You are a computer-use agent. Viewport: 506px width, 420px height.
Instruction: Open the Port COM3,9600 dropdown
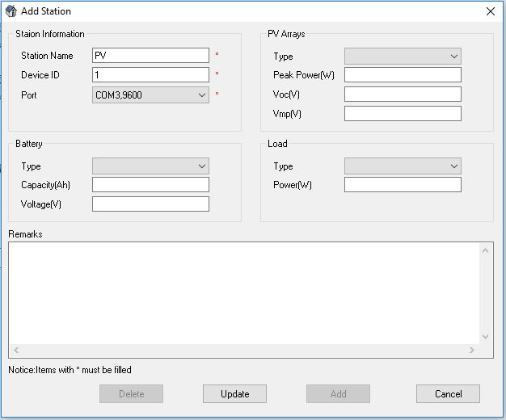point(150,95)
